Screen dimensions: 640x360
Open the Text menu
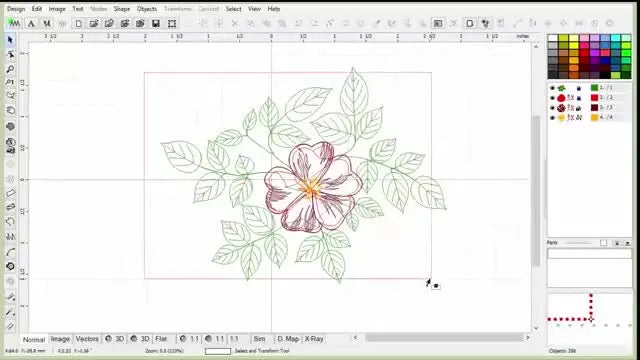point(78,9)
